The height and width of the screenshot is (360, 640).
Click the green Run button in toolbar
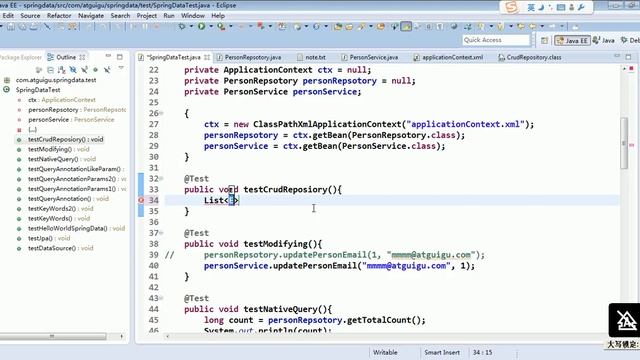202,27
